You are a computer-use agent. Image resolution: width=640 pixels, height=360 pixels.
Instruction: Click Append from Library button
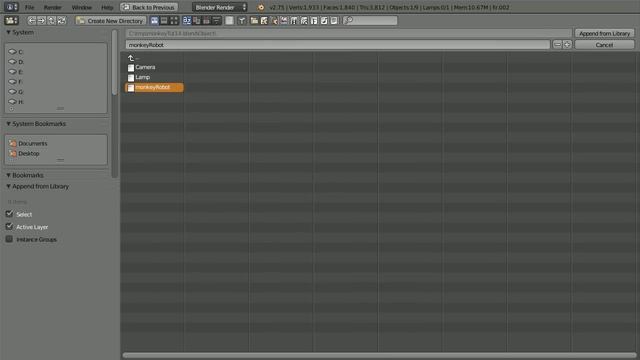(604, 33)
